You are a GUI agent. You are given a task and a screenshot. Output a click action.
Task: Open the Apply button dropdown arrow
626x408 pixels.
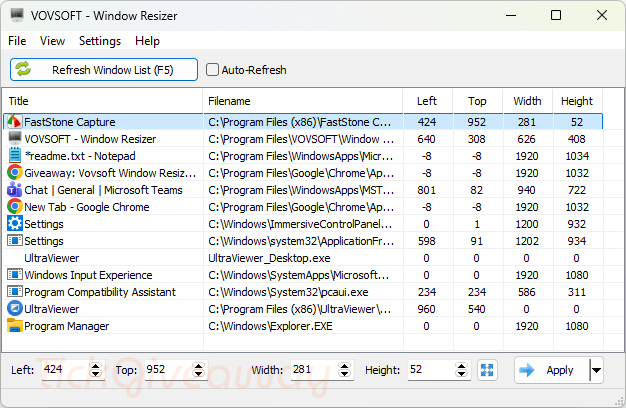(x=596, y=370)
